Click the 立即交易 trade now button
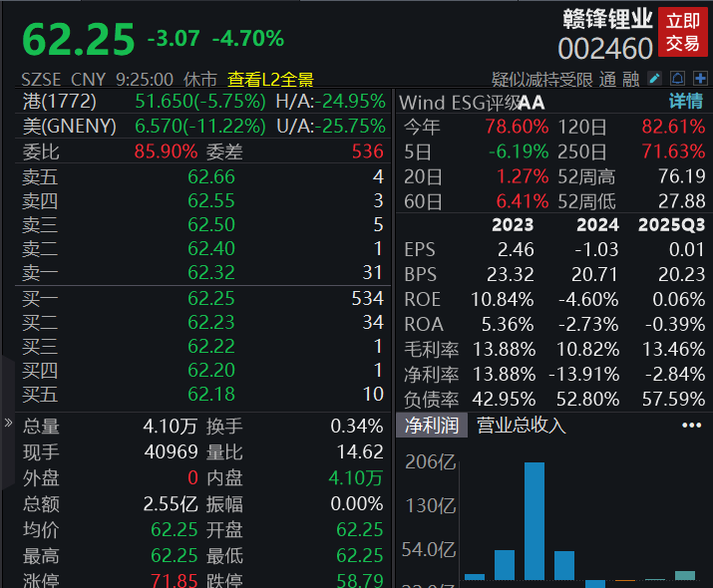713x588 pixels. [x=683, y=32]
